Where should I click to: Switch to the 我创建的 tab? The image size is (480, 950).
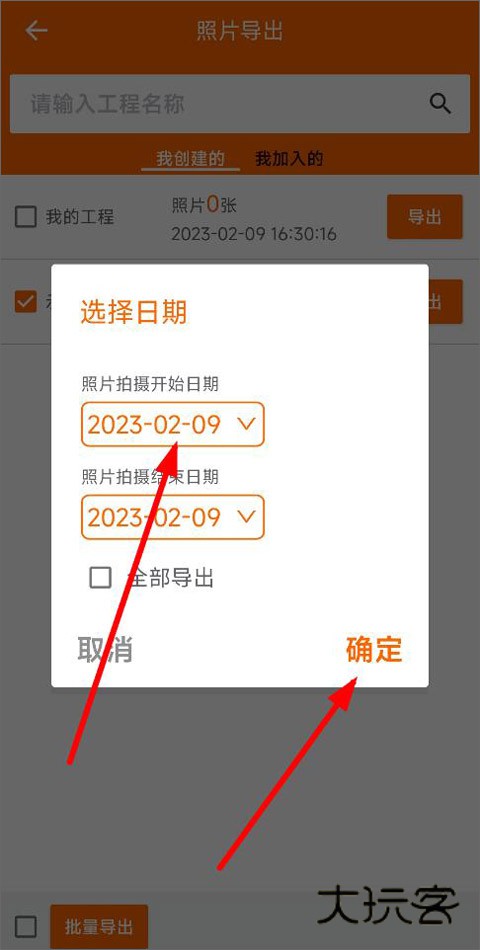190,159
